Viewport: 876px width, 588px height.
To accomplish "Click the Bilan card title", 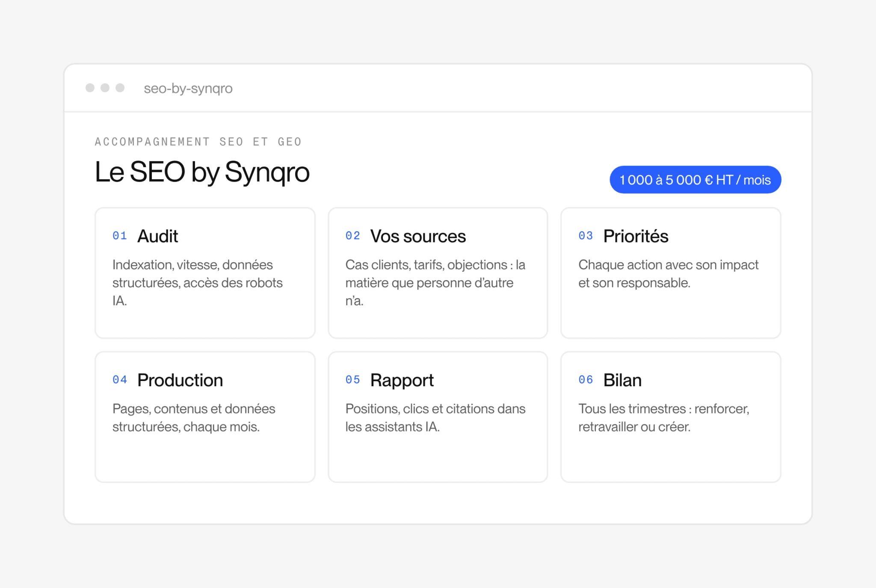I will point(622,380).
